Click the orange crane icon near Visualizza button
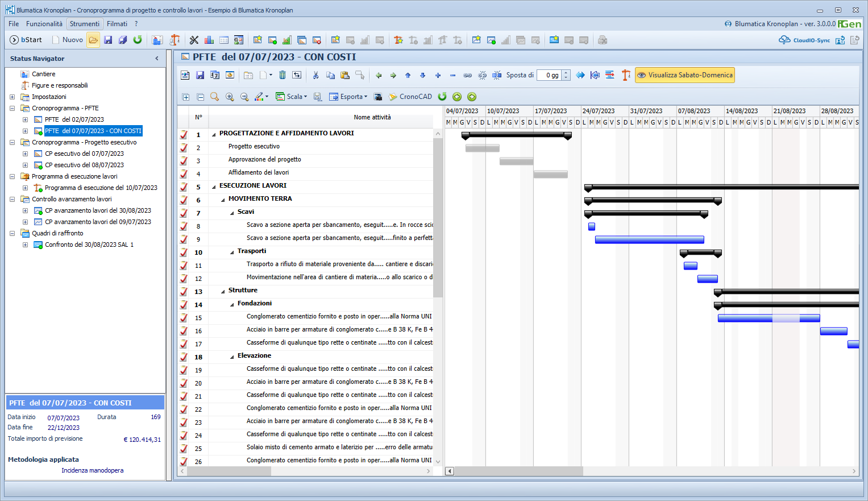The width and height of the screenshot is (868, 501). click(x=626, y=75)
